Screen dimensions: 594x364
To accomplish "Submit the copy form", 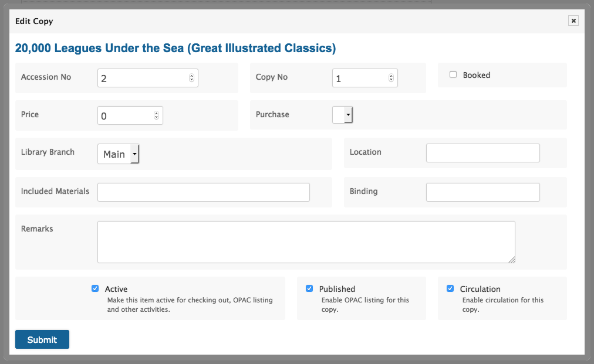I will (42, 339).
